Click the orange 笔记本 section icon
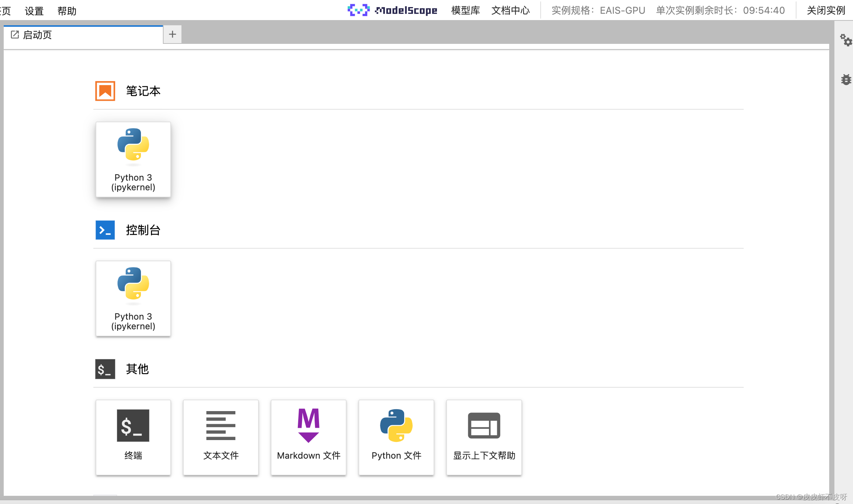The width and height of the screenshot is (853, 504). [x=105, y=91]
